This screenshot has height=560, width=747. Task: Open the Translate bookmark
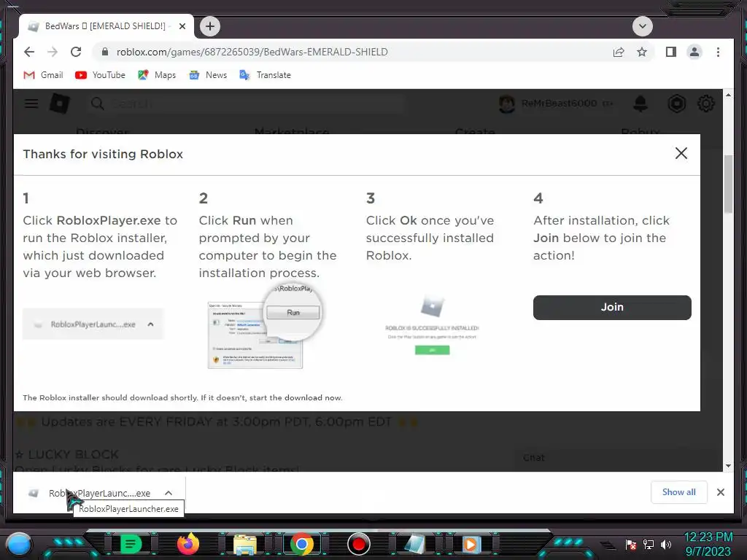point(265,75)
